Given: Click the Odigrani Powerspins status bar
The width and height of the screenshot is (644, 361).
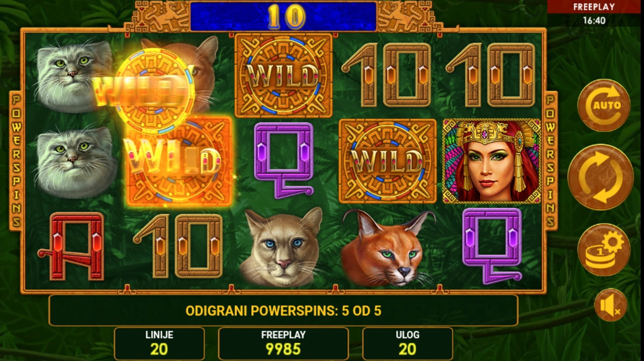Looking at the screenshot, I should pos(283,311).
